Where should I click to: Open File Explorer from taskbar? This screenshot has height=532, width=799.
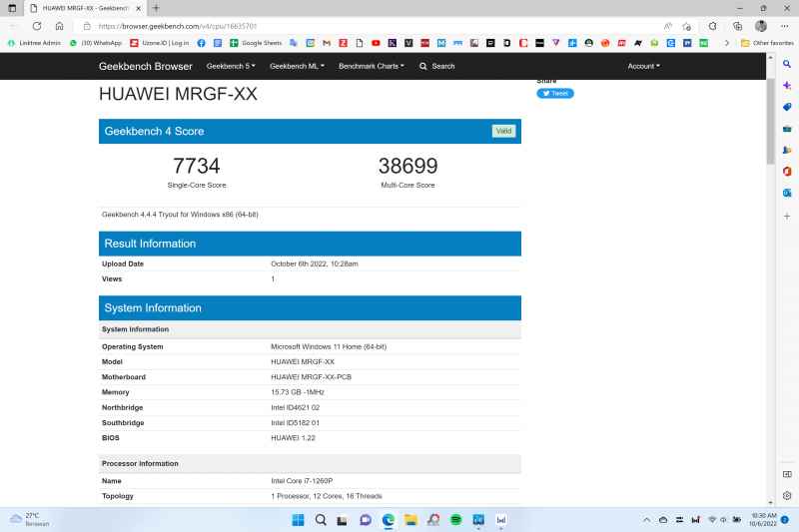coord(410,520)
